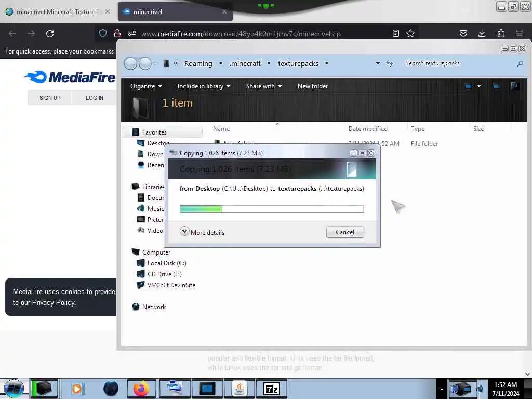The width and height of the screenshot is (532, 399).
Task: Click Explorer back navigation button
Action: coord(130,63)
